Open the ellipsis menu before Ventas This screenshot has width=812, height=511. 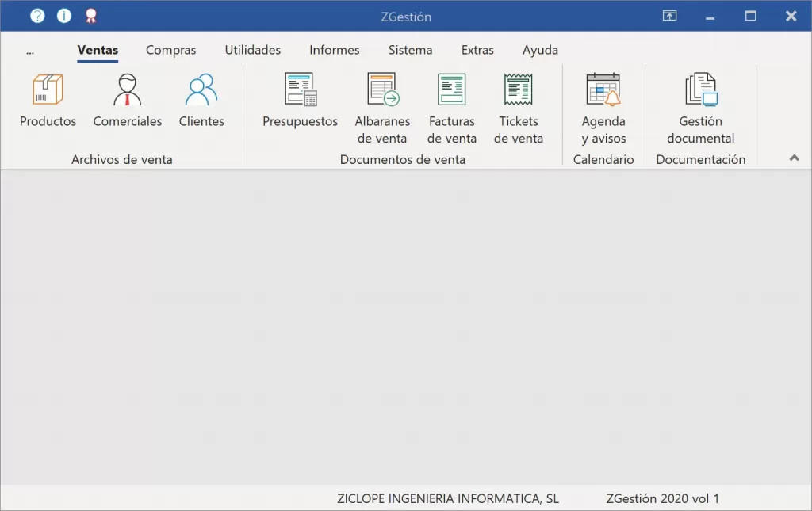(30, 51)
